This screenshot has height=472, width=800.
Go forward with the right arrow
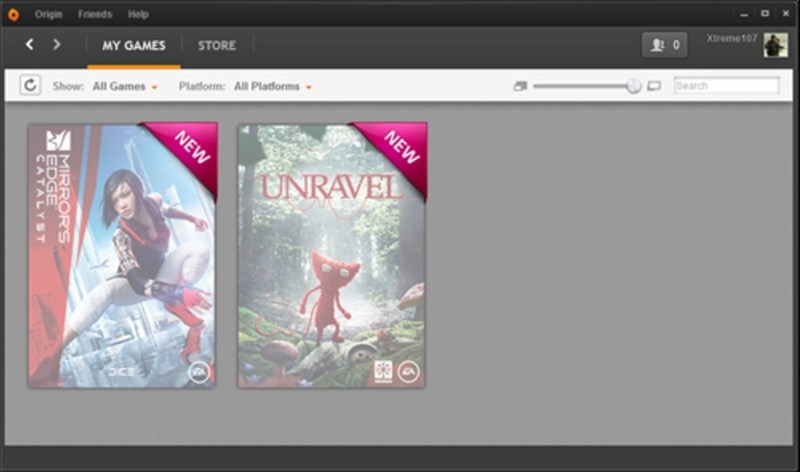(57, 44)
